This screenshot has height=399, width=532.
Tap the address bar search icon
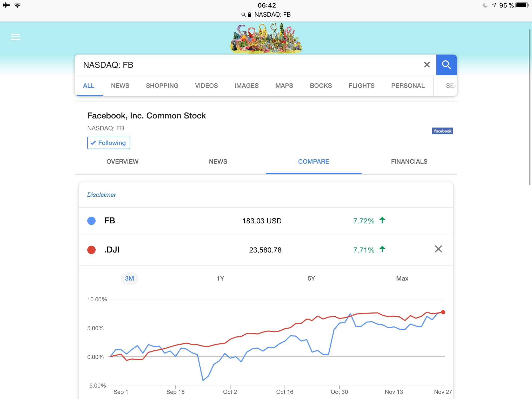(243, 15)
